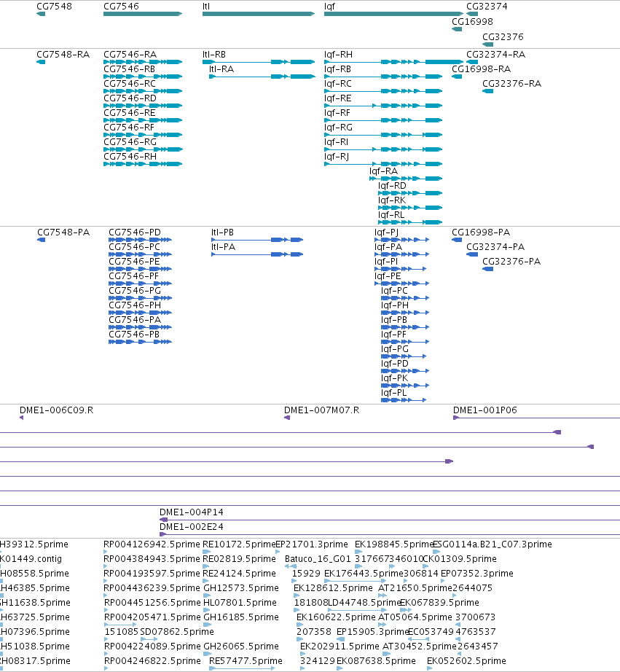Select the DME1-004P14 clone label

pos(191,512)
